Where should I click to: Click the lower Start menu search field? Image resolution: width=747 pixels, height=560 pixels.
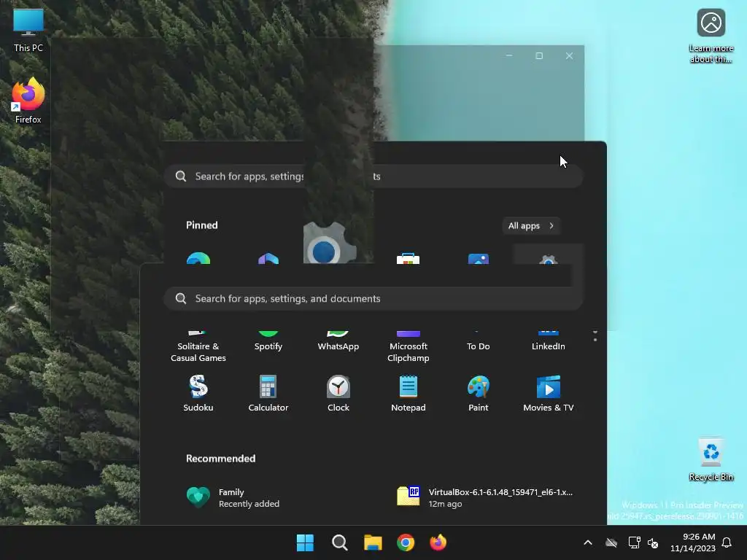coord(373,298)
